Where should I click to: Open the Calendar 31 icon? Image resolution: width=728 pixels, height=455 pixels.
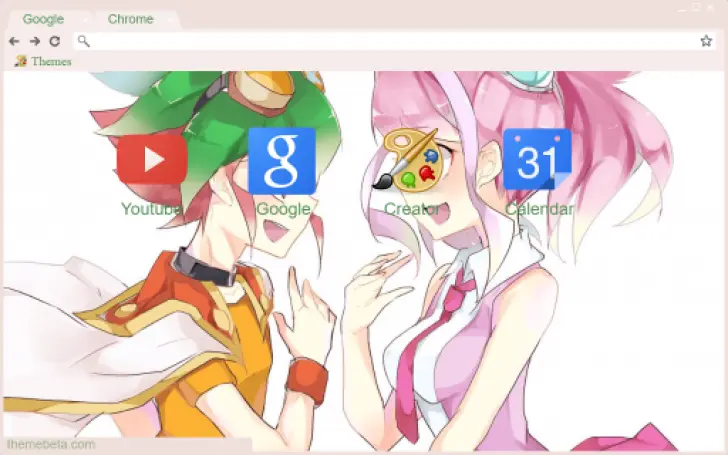[537, 160]
